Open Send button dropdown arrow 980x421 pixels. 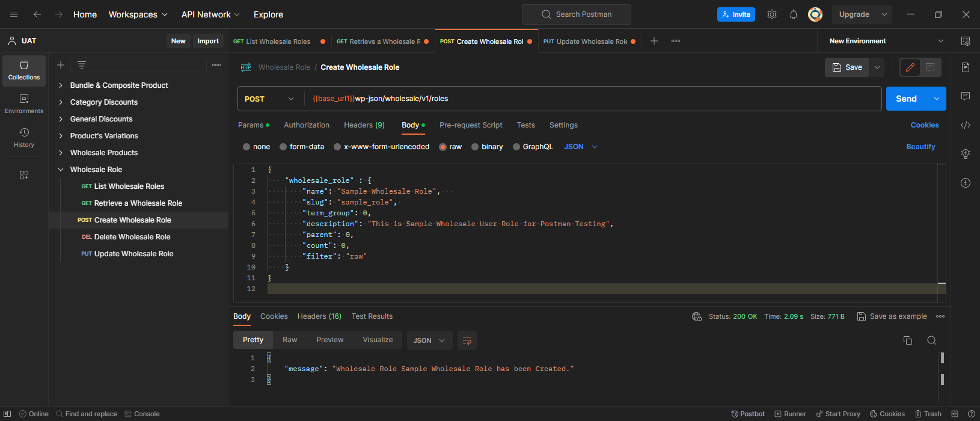937,99
